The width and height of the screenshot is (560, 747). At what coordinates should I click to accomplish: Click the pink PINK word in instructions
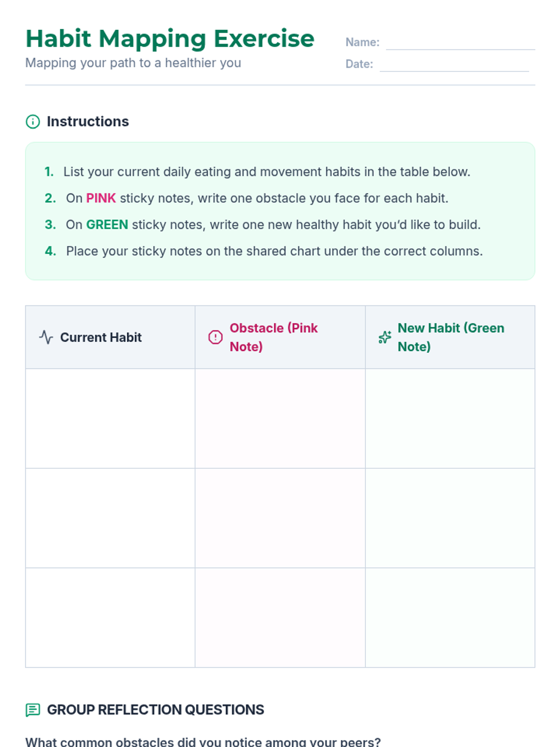pos(101,198)
